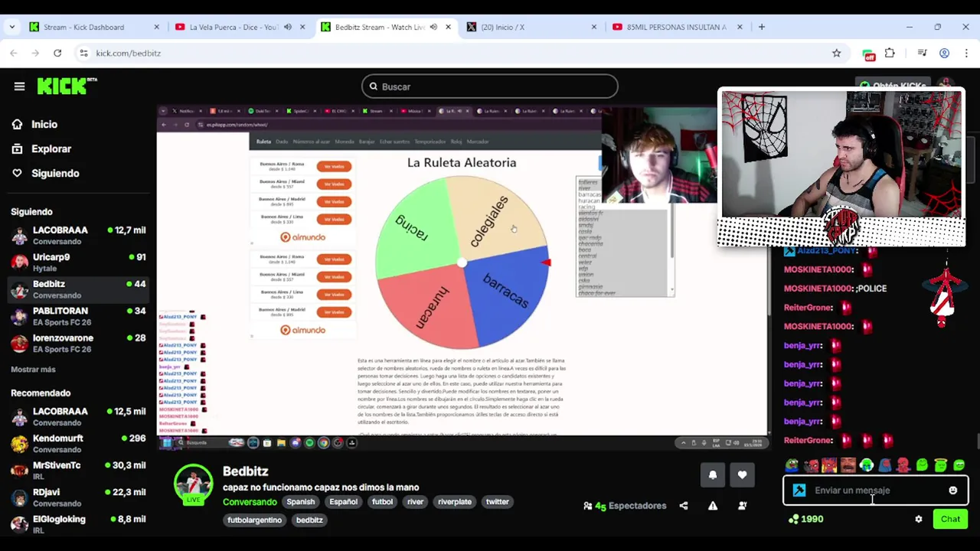Viewport: 980px width, 551px height.
Task: Open the Chrome three-dot menu
Action: point(966,53)
